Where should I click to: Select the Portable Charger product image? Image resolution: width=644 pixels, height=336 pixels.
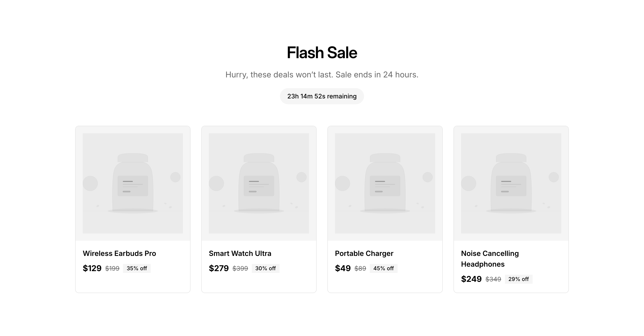tap(385, 183)
